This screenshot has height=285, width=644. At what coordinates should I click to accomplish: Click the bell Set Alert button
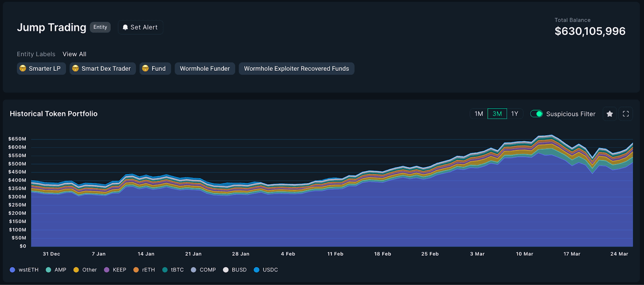[x=140, y=27]
